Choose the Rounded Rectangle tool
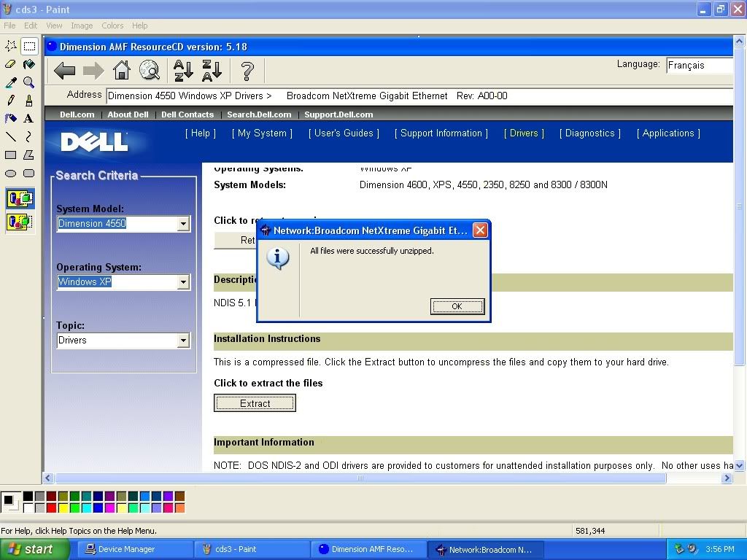The image size is (747, 560). (29, 174)
